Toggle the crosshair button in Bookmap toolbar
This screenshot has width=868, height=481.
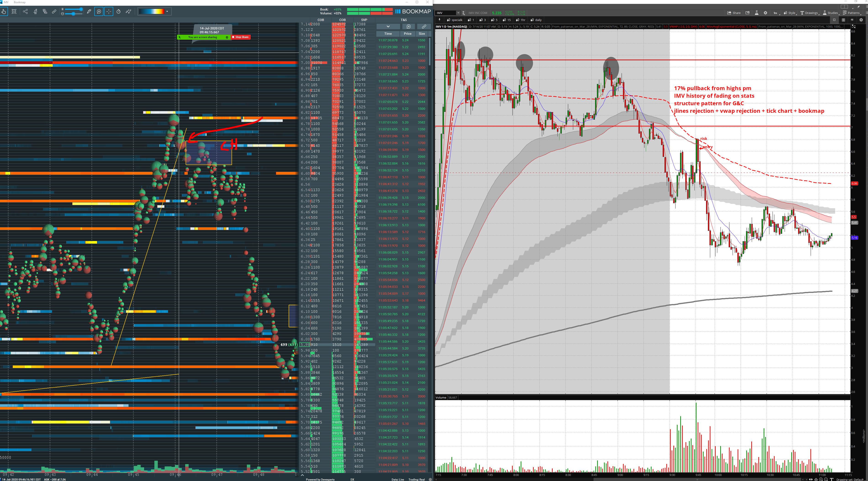pyautogui.click(x=109, y=11)
